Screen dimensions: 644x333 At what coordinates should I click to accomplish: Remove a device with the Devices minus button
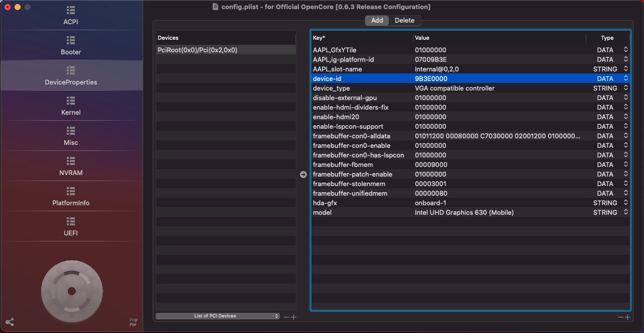point(286,317)
